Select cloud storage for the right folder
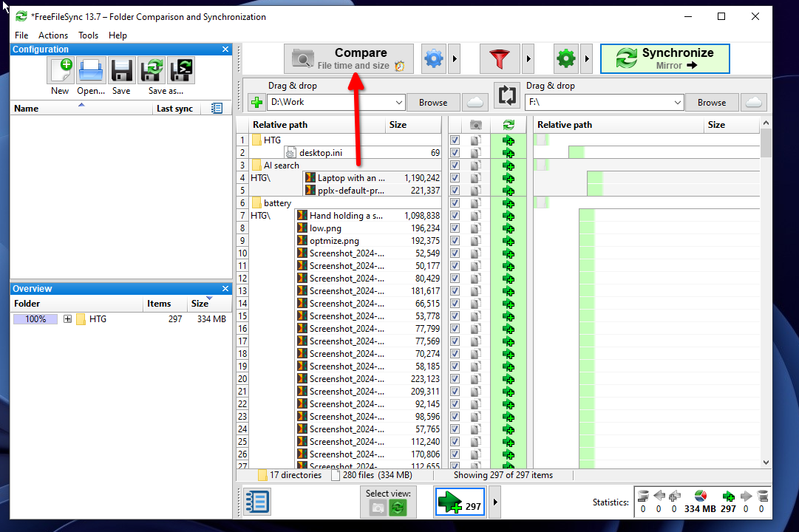The width and height of the screenshot is (799, 532). pos(754,103)
